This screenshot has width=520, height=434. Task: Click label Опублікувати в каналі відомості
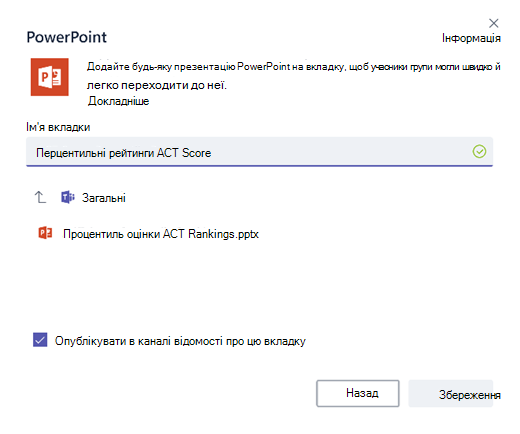pyautogui.click(x=180, y=341)
